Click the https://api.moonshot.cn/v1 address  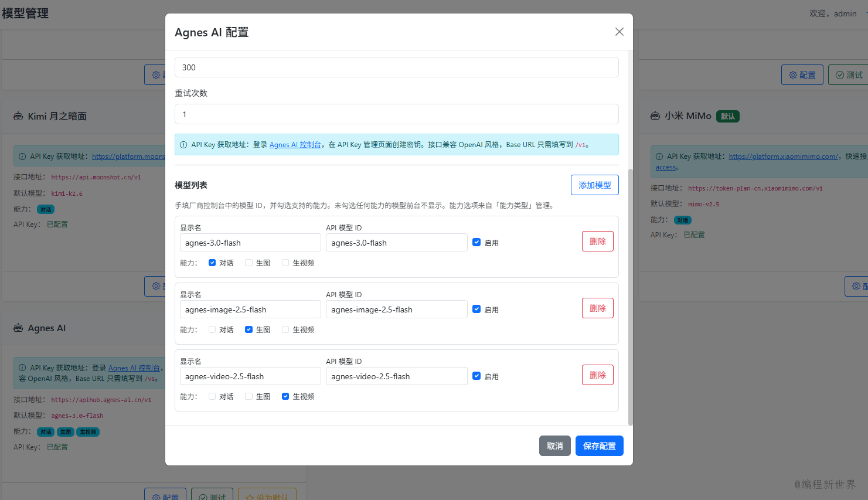click(x=96, y=177)
